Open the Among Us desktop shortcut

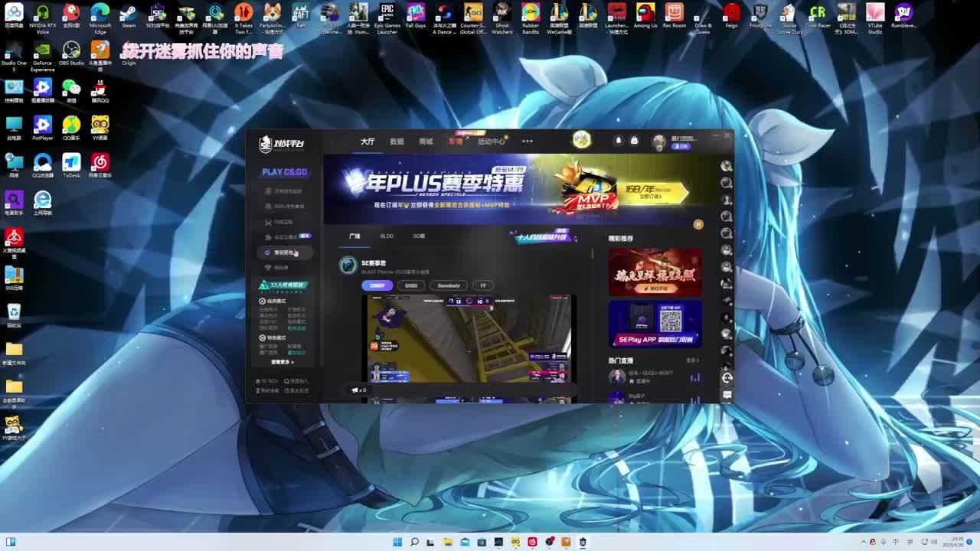pos(645,15)
